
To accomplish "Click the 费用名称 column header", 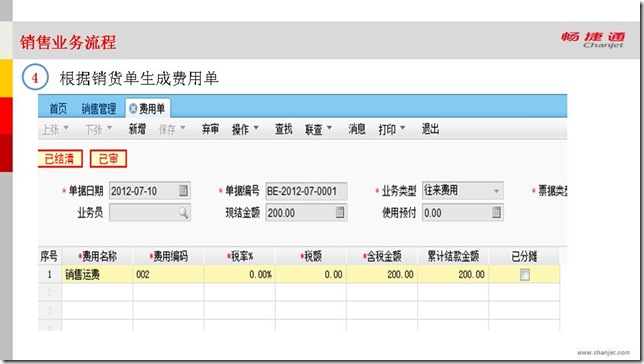I will click(97, 256).
